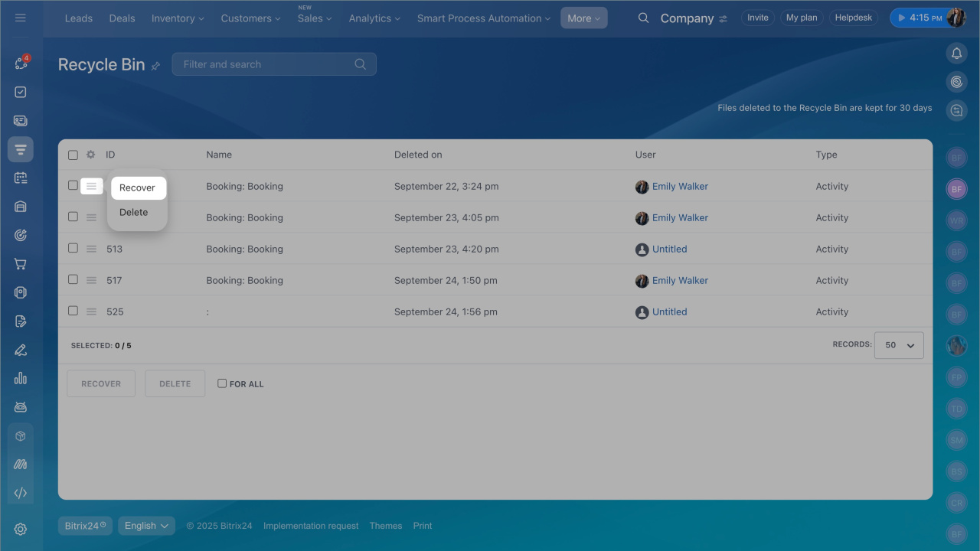Open developer code icon in sidebar
Image resolution: width=980 pixels, height=551 pixels.
(x=21, y=493)
